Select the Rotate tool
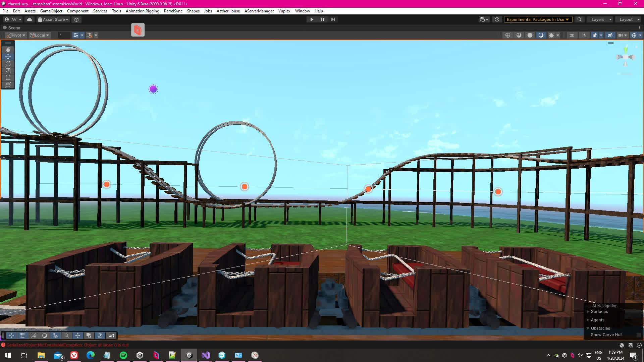 (x=8, y=64)
